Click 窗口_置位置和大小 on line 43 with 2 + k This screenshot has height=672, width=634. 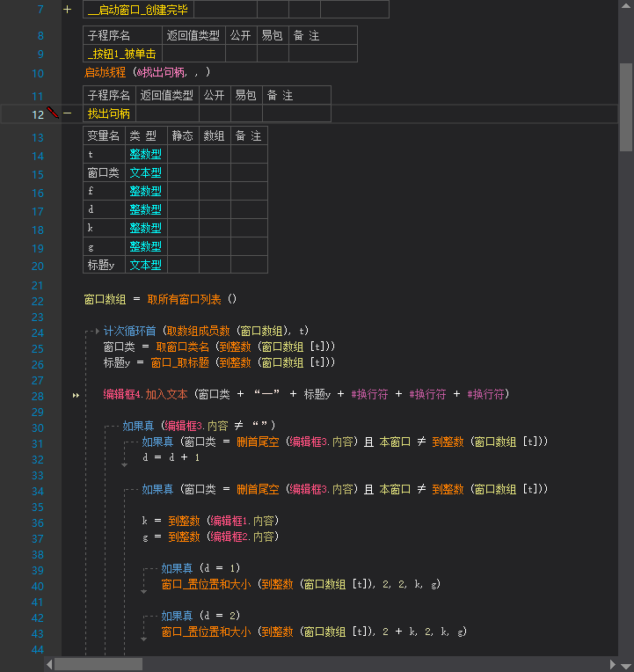(x=206, y=632)
